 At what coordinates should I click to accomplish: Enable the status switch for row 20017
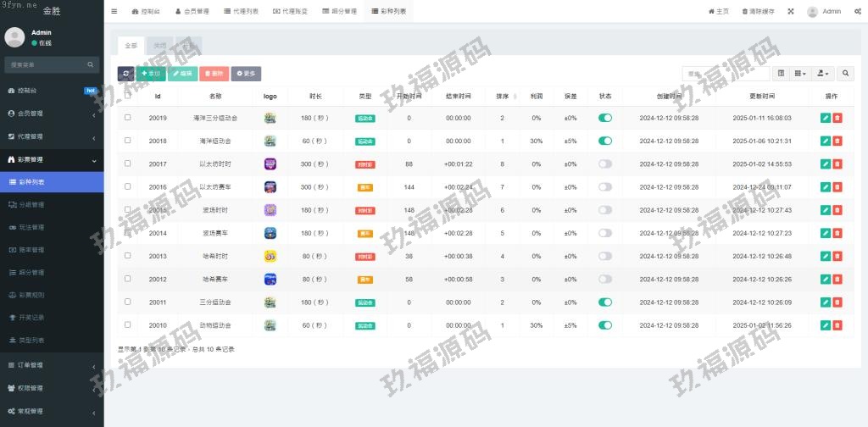click(604, 164)
